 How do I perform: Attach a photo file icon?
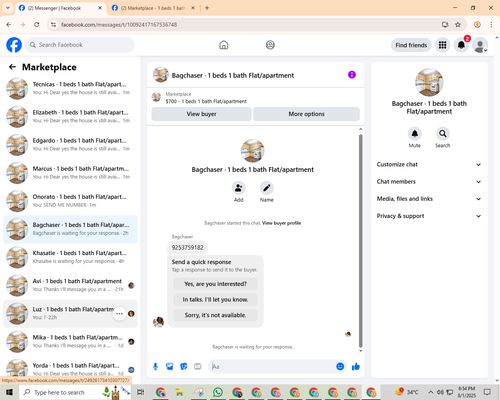tap(170, 367)
